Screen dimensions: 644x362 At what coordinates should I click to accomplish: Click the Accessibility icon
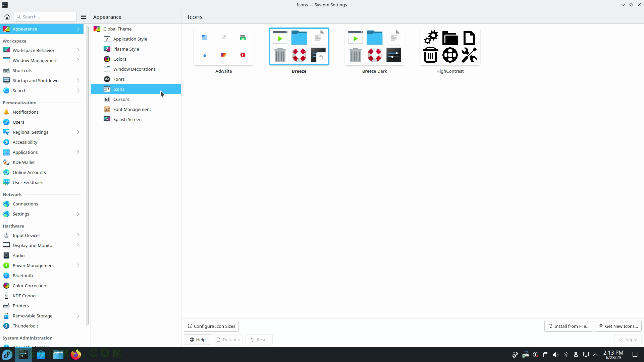(x=6, y=142)
